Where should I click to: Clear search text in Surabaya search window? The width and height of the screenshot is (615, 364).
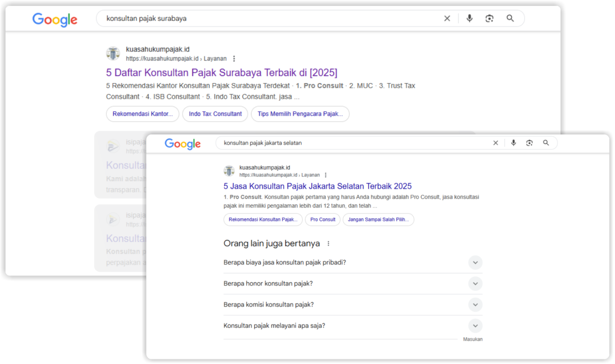click(447, 18)
